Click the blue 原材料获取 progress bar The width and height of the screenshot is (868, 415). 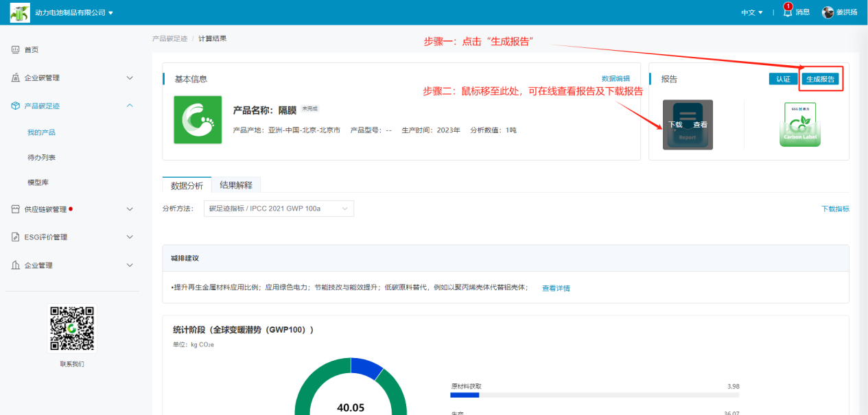[x=465, y=395]
